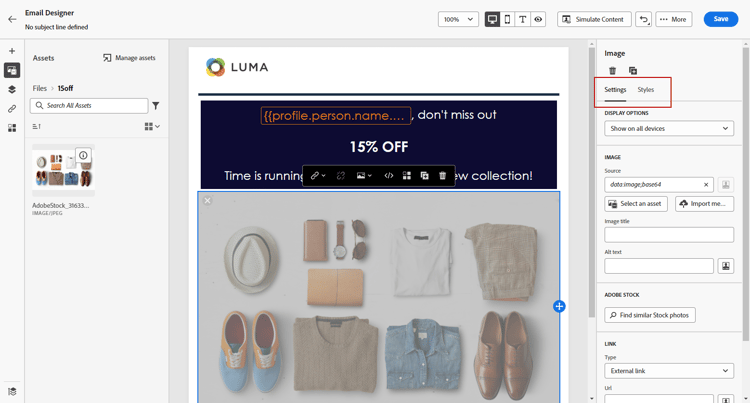Open the External link type dropdown
Viewport: 750px width, 403px height.
pyautogui.click(x=669, y=371)
